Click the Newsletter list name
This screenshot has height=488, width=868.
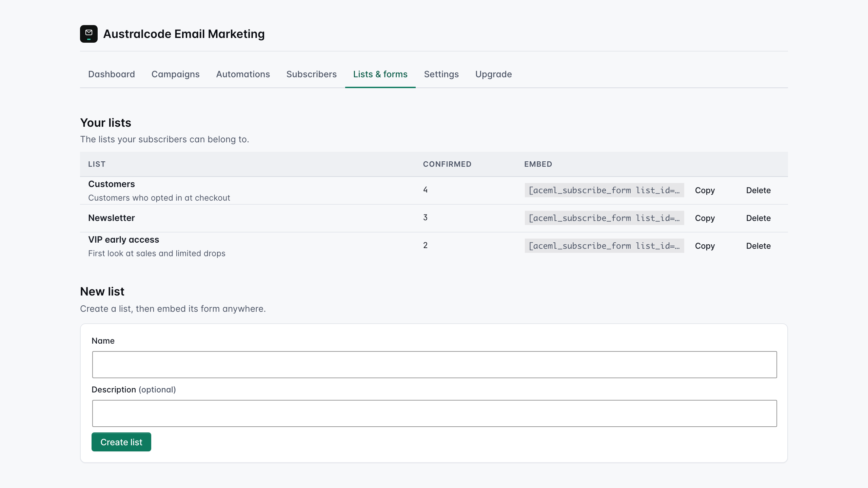point(112,218)
